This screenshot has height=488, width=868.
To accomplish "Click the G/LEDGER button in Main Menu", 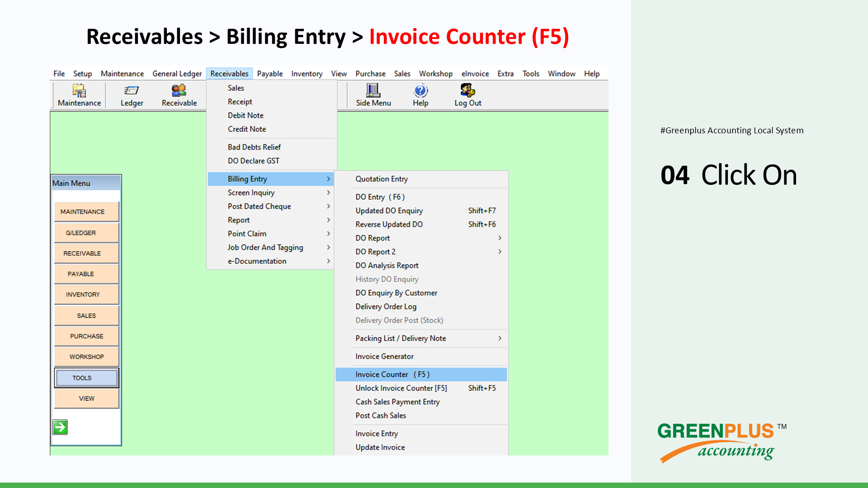I will click(x=86, y=233).
